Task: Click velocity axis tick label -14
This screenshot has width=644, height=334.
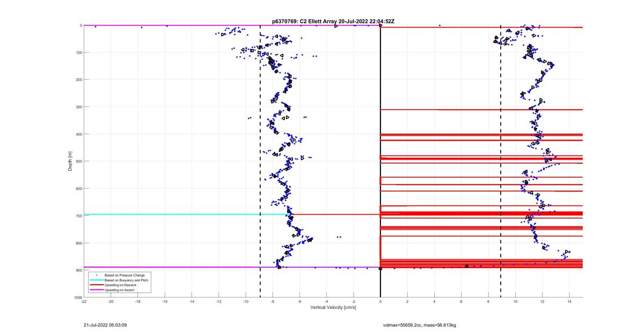Action: coord(192,302)
